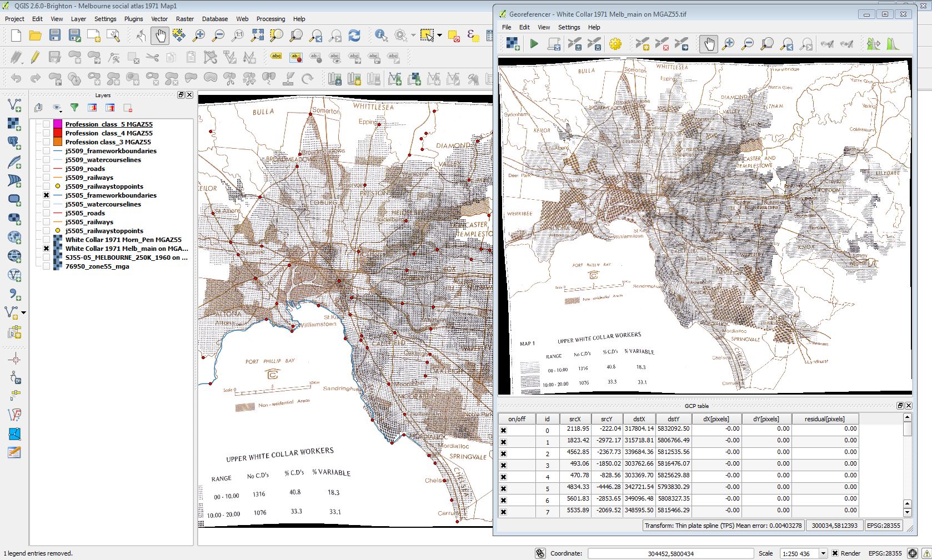
Task: Select the Move GCP Point tool in Georeferencer
Action: [681, 44]
